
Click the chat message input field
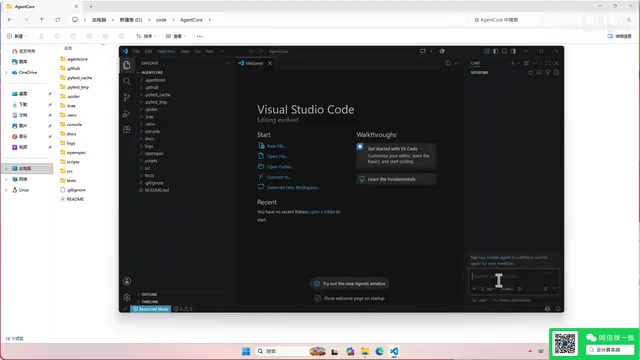tap(514, 276)
